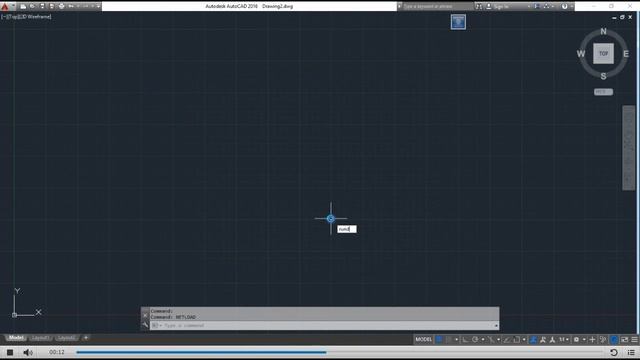
Task: Click the TOP face of the ViewCube
Action: tap(603, 53)
